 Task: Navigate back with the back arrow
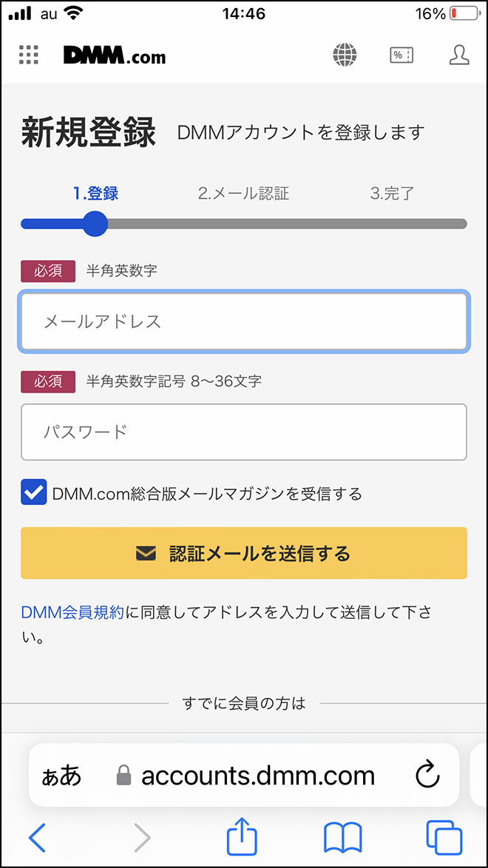coord(38,838)
